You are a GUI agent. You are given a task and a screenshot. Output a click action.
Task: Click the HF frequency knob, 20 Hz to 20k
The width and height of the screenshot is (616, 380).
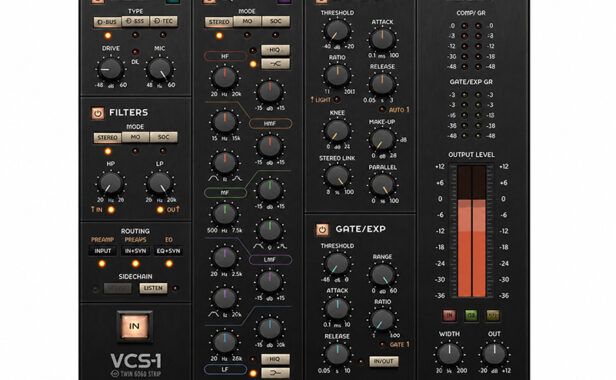pyautogui.click(x=225, y=77)
